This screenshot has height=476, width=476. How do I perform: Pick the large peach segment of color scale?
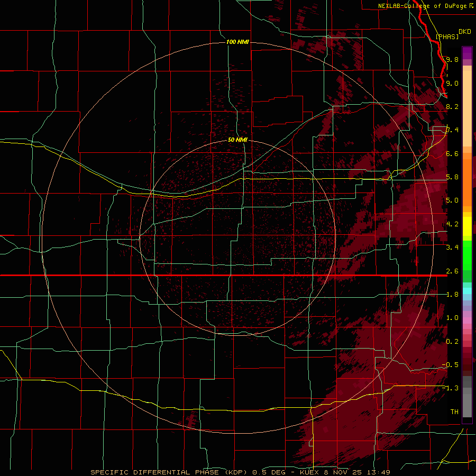coord(467,108)
